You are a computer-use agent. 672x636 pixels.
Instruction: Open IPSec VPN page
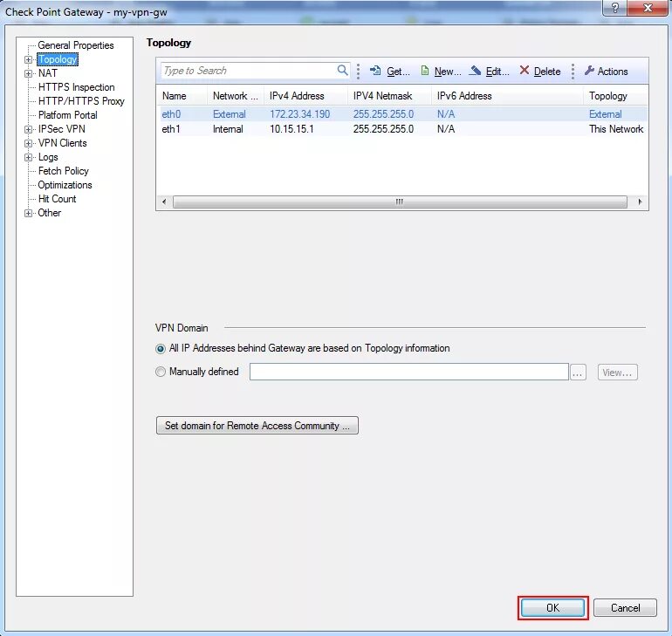tap(62, 129)
